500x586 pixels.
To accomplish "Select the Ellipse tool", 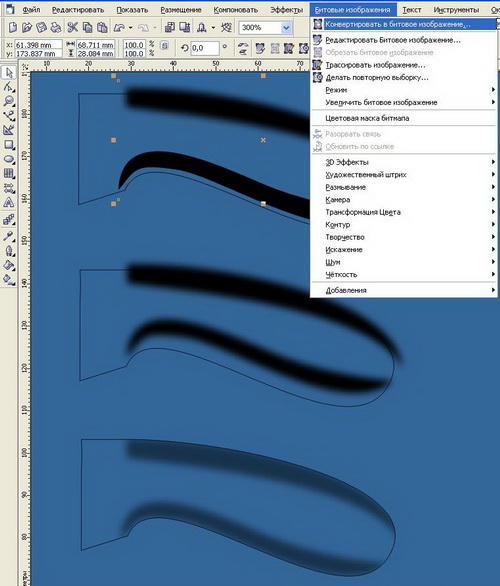I will pos(9,159).
